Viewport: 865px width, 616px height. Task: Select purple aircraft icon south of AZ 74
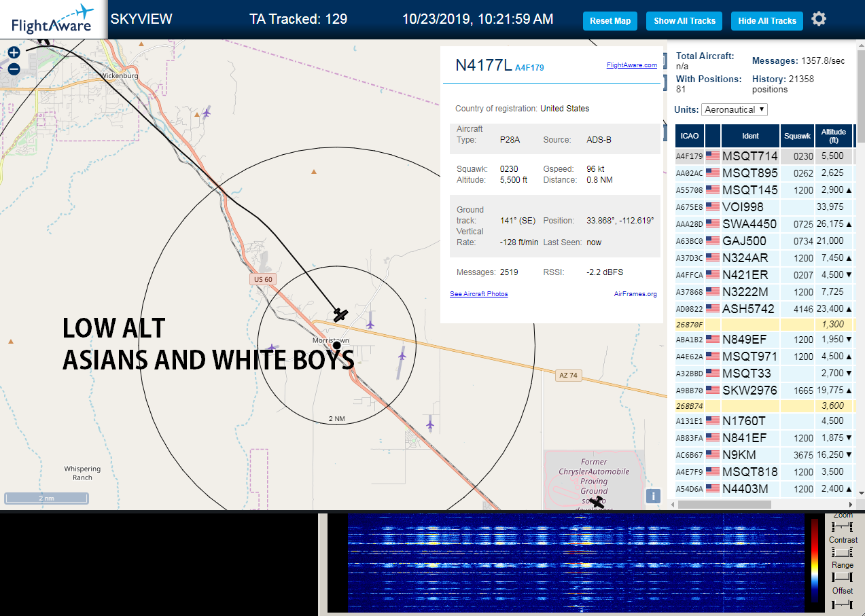[x=430, y=424]
